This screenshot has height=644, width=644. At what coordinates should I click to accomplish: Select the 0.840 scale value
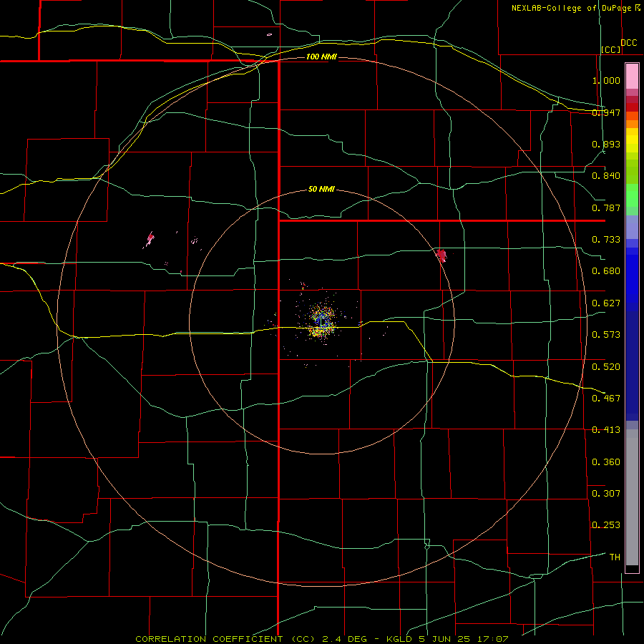pos(606,176)
